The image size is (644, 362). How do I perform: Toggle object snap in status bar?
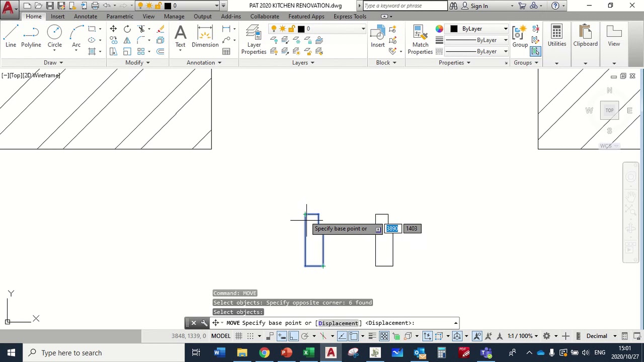(x=353, y=336)
